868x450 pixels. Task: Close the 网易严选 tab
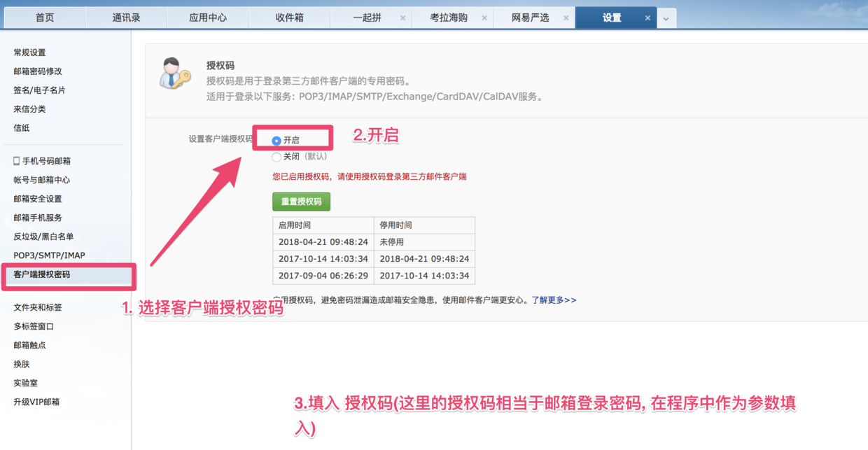pyautogui.click(x=566, y=17)
